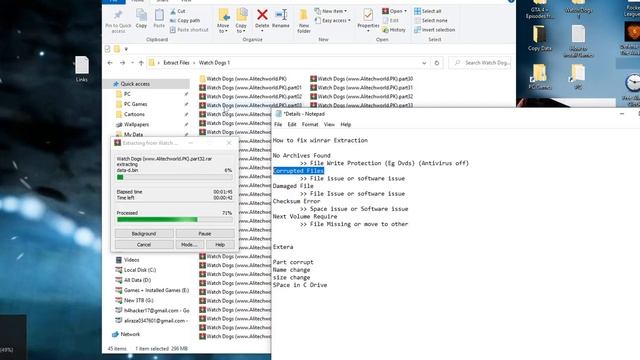The width and height of the screenshot is (640, 360).
Task: Open the quick access toolbar dropdown
Action: (126, 49)
